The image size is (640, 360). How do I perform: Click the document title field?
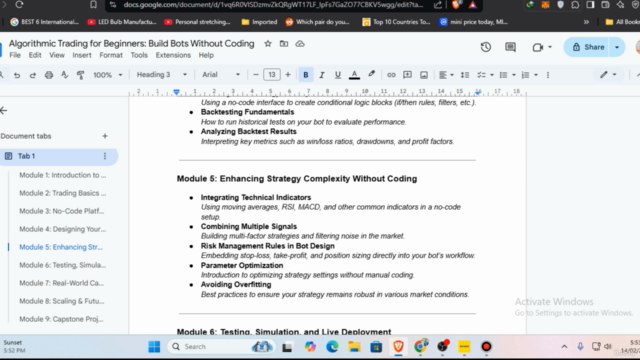(x=131, y=44)
